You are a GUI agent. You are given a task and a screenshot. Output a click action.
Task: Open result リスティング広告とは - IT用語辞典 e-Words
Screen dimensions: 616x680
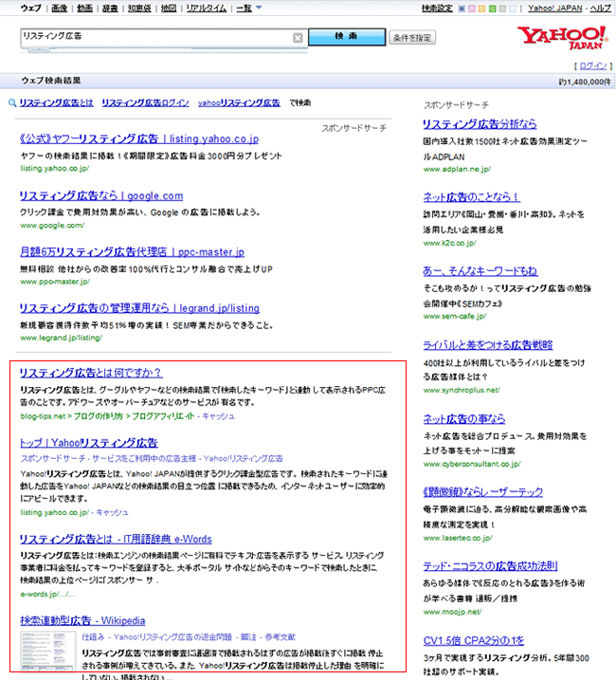116,539
